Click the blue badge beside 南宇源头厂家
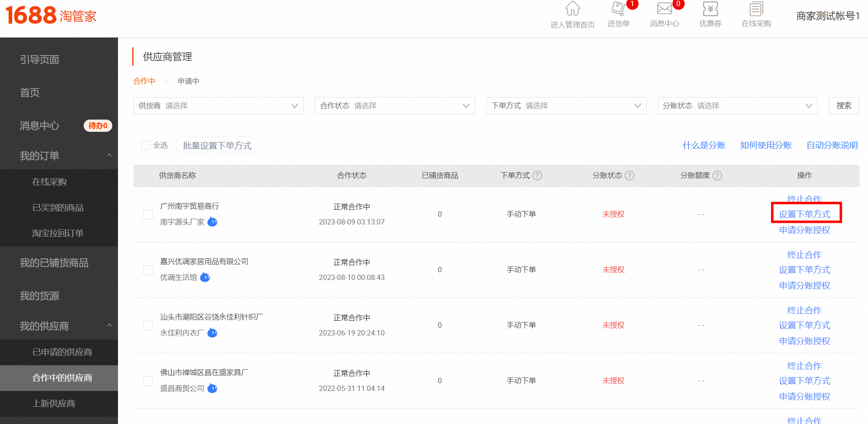868x424 pixels. tap(212, 222)
